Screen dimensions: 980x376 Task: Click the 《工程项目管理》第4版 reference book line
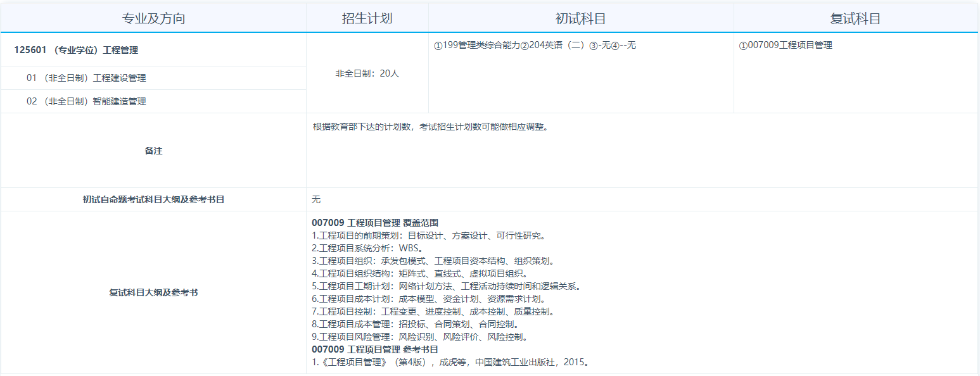click(451, 362)
